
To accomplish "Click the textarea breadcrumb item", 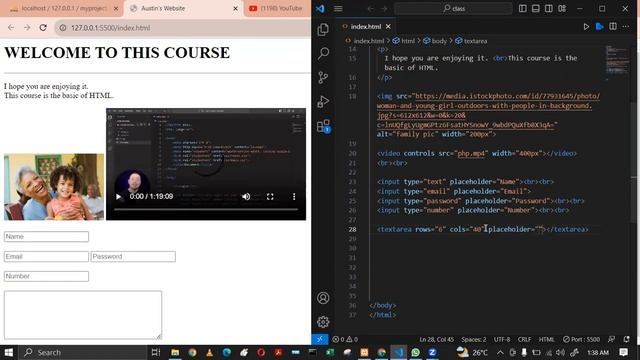I will (x=475, y=41).
